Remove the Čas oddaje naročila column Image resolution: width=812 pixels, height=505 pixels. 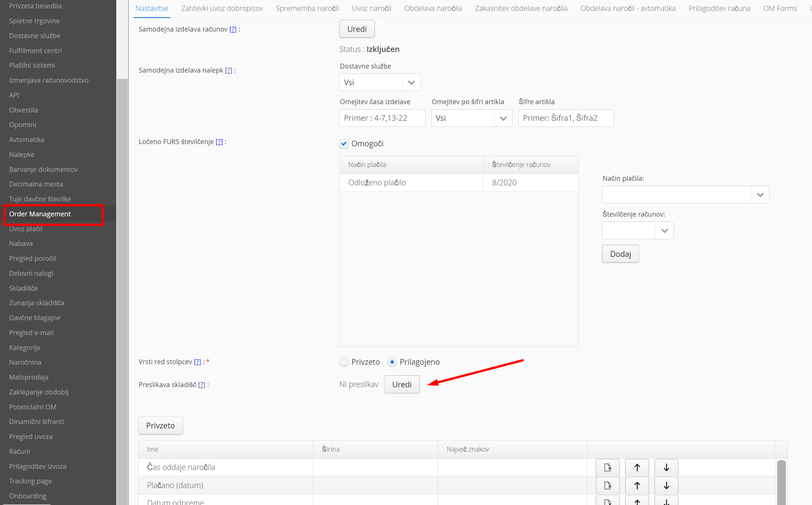(608, 467)
